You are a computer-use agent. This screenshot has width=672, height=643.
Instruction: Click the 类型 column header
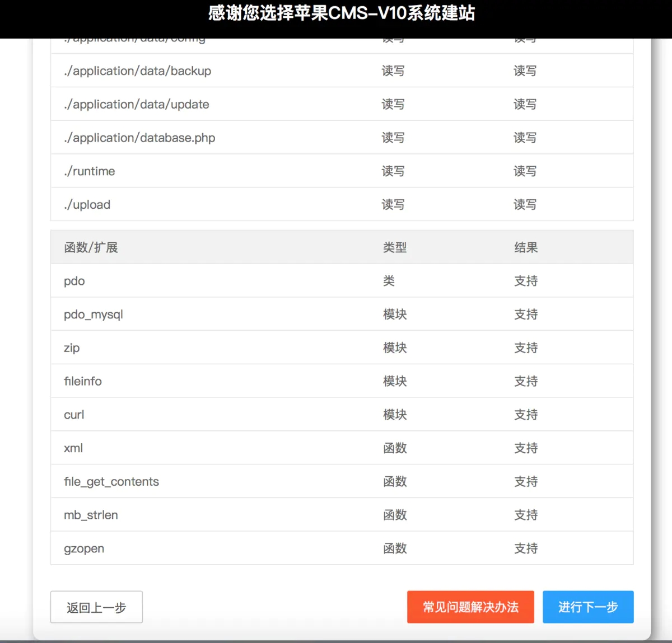[x=395, y=247]
